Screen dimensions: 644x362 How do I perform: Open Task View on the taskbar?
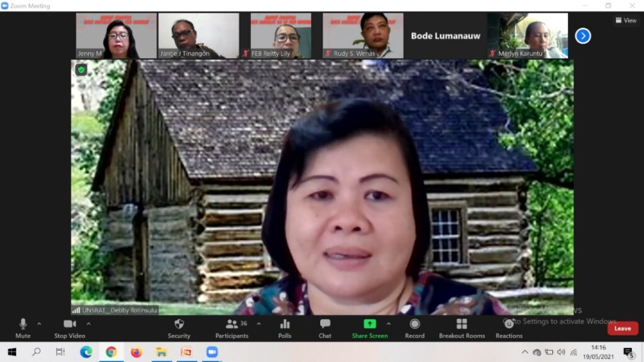click(60, 352)
